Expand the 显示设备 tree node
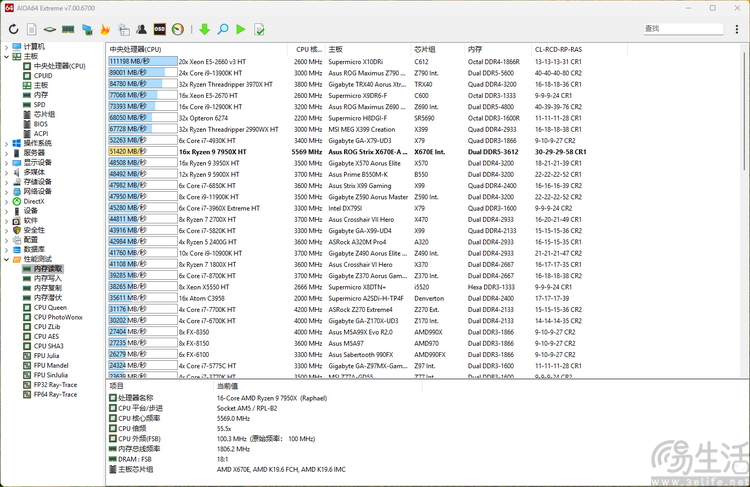The height and width of the screenshot is (487, 750). coord(6,163)
